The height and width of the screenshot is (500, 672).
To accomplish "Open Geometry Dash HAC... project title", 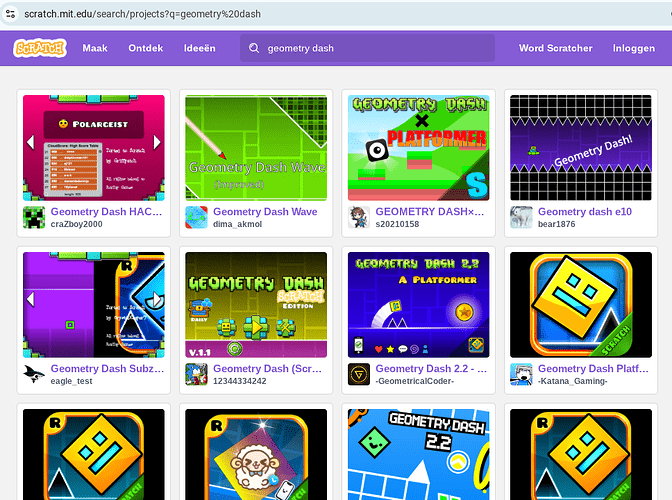I will [106, 212].
